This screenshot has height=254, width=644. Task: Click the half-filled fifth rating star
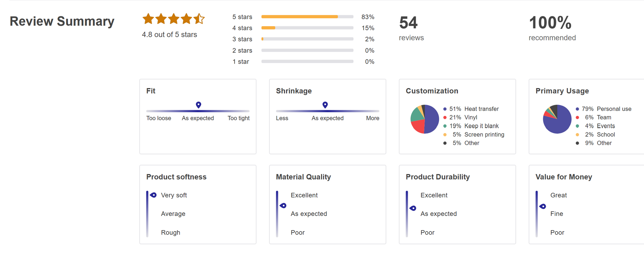pyautogui.click(x=199, y=19)
